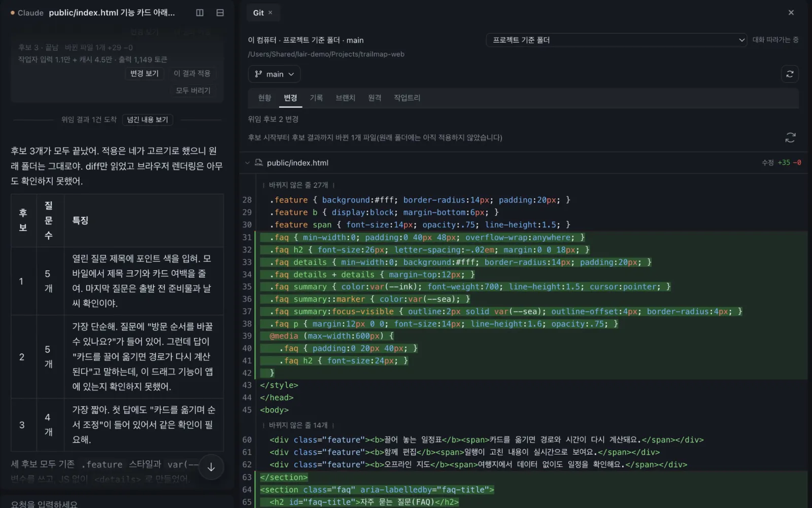Click added line 36 summary::marker rule

pos(365,299)
